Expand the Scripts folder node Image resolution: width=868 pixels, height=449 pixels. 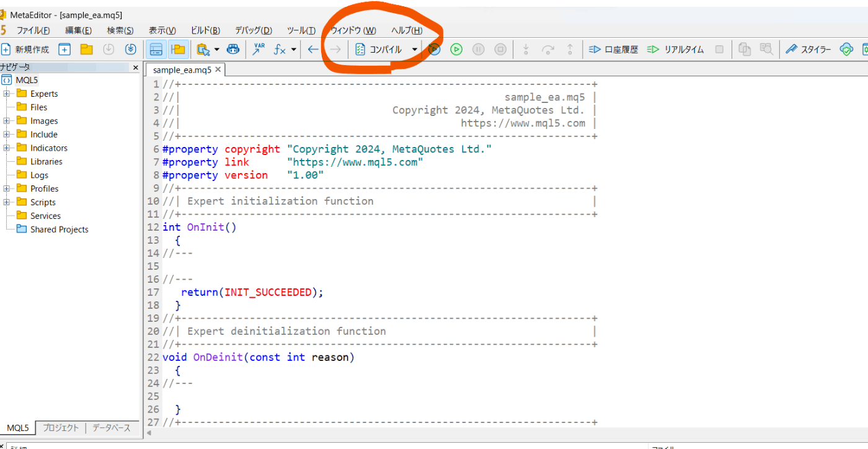(x=6, y=202)
